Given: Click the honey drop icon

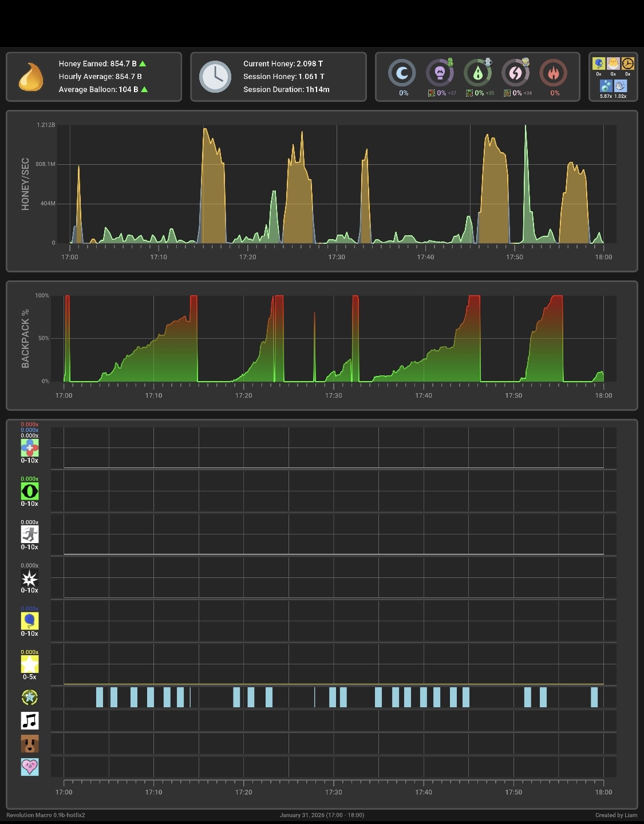Looking at the screenshot, I should (x=31, y=77).
